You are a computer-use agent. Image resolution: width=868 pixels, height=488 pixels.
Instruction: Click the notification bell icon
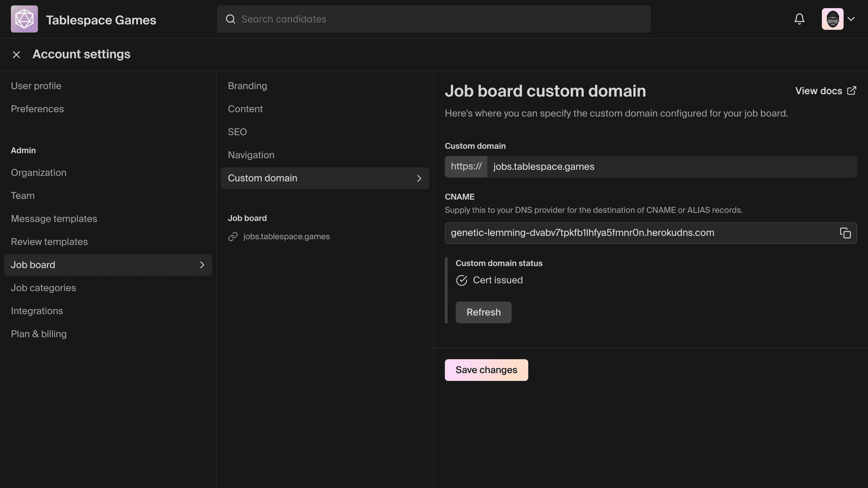pyautogui.click(x=799, y=18)
